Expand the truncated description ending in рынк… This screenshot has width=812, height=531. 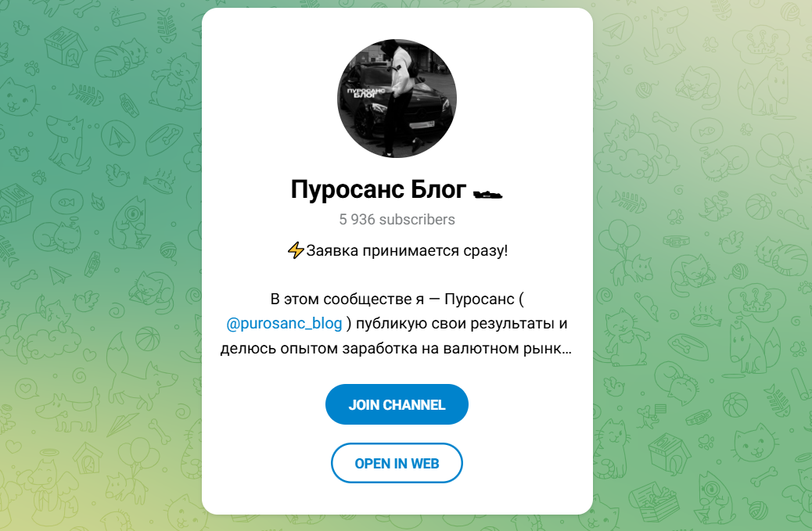point(396,348)
